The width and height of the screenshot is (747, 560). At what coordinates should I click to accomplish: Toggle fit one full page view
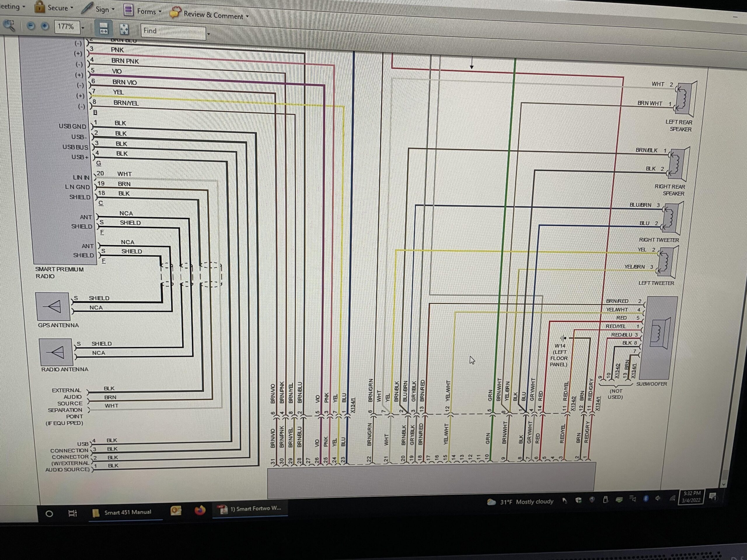tap(124, 30)
